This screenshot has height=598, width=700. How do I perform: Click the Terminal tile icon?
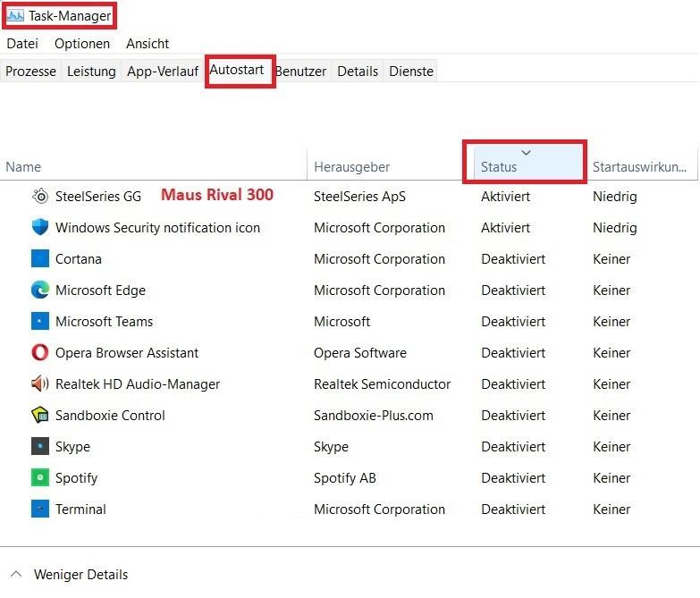click(x=40, y=509)
